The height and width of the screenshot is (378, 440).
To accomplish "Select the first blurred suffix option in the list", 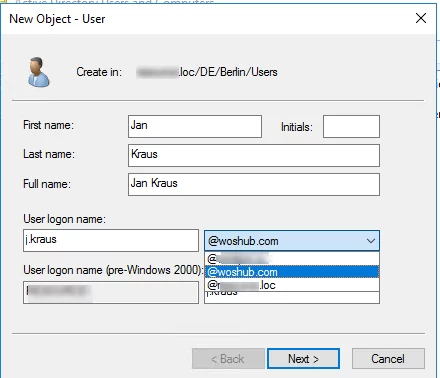I will (292, 259).
